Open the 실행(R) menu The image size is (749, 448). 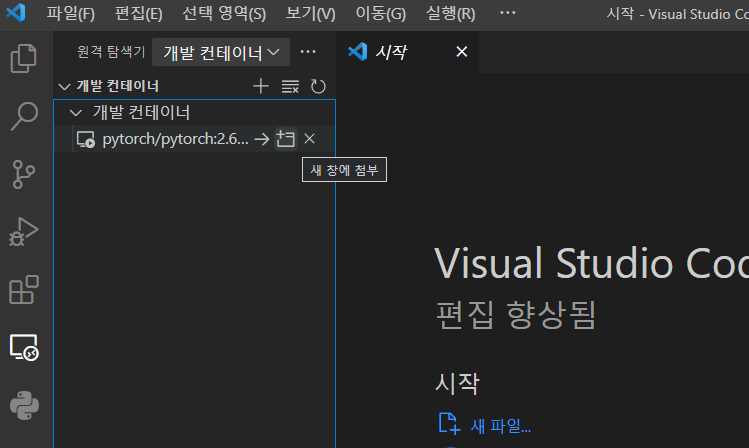tap(450, 14)
